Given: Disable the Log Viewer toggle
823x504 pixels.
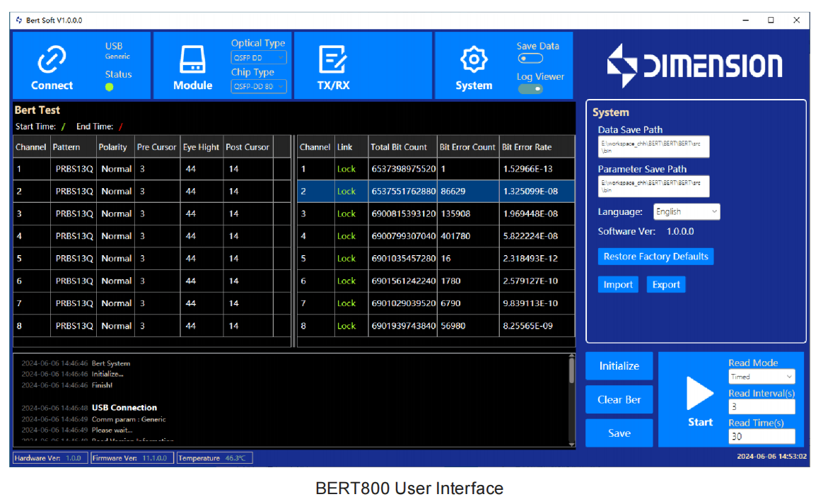Looking at the screenshot, I should click(531, 90).
